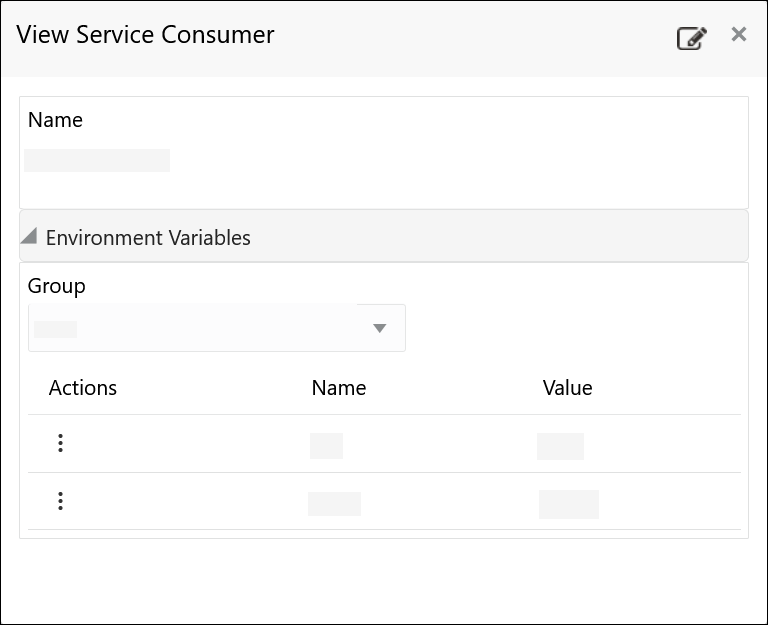
Task: Click the View Service Consumer title
Action: click(146, 35)
